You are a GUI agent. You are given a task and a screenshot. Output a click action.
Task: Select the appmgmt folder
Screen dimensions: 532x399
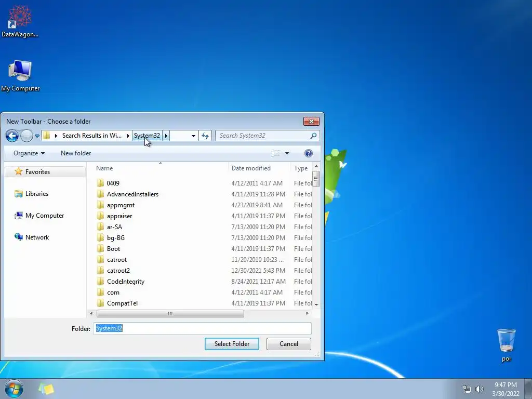click(x=121, y=205)
